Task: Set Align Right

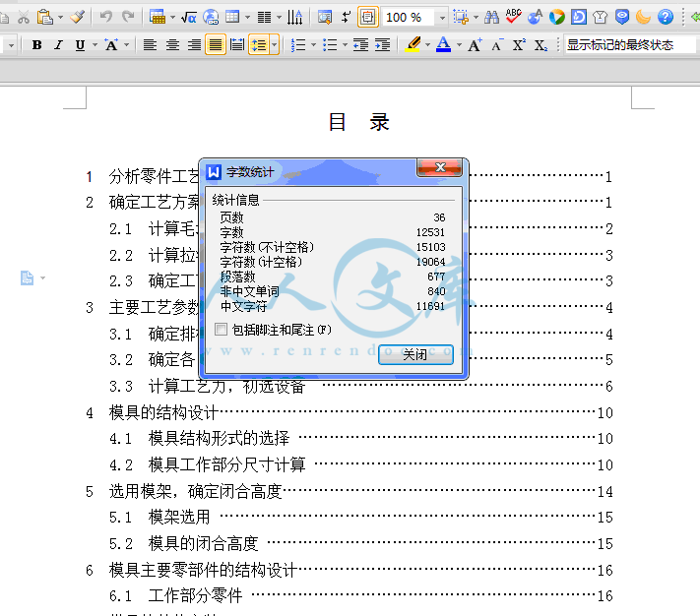Action: coord(194,45)
